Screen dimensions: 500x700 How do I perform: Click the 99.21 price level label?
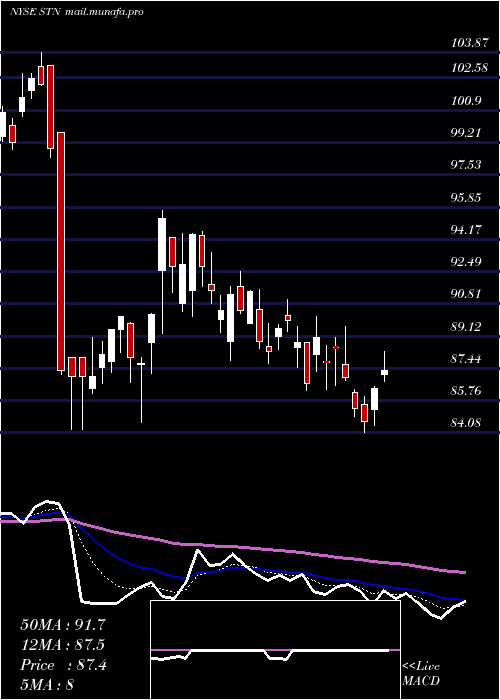point(467,133)
